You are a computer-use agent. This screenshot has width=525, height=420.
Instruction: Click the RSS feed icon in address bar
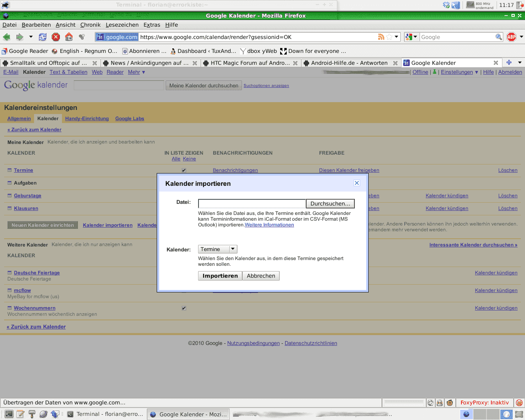(381, 37)
